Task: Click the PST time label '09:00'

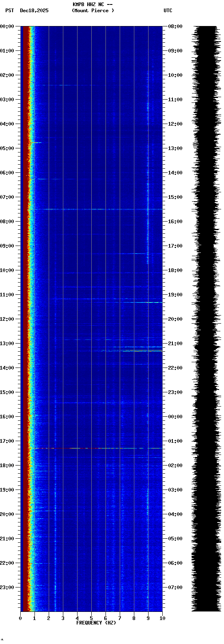Action: pyautogui.click(x=7, y=246)
